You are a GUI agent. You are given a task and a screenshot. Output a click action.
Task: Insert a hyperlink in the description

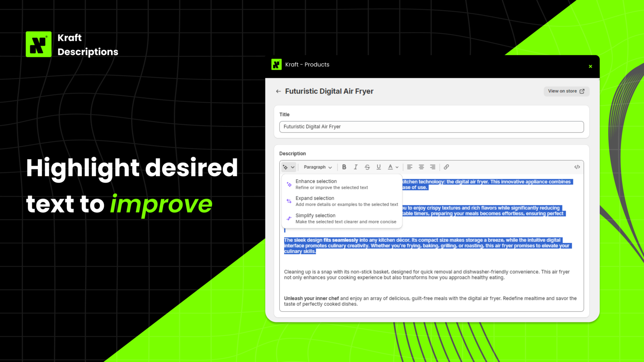[x=446, y=167]
